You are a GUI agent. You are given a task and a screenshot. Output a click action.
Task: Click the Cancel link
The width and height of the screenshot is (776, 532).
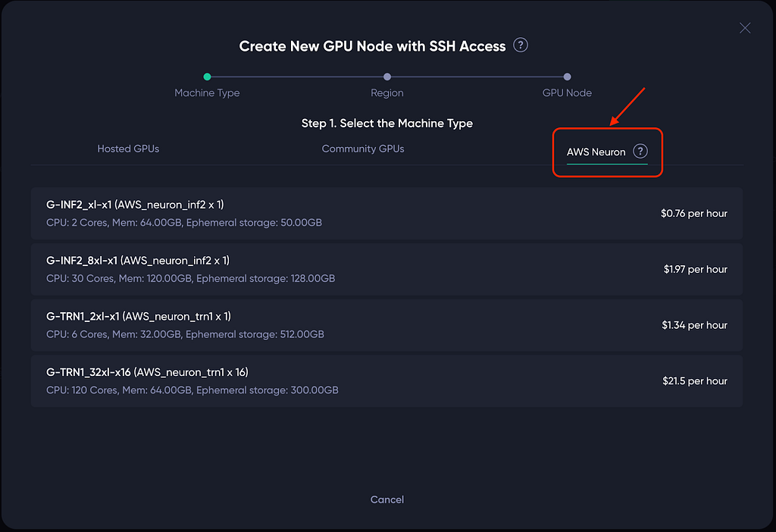[387, 499]
